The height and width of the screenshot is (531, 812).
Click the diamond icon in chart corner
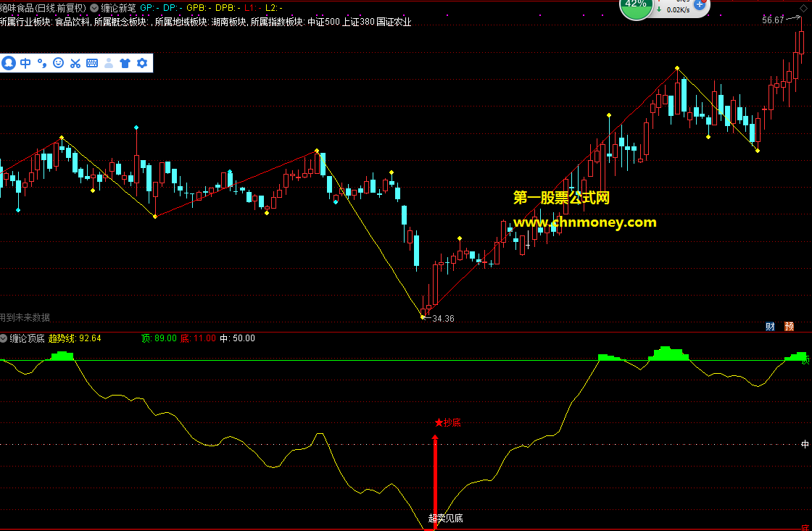tap(804, 8)
